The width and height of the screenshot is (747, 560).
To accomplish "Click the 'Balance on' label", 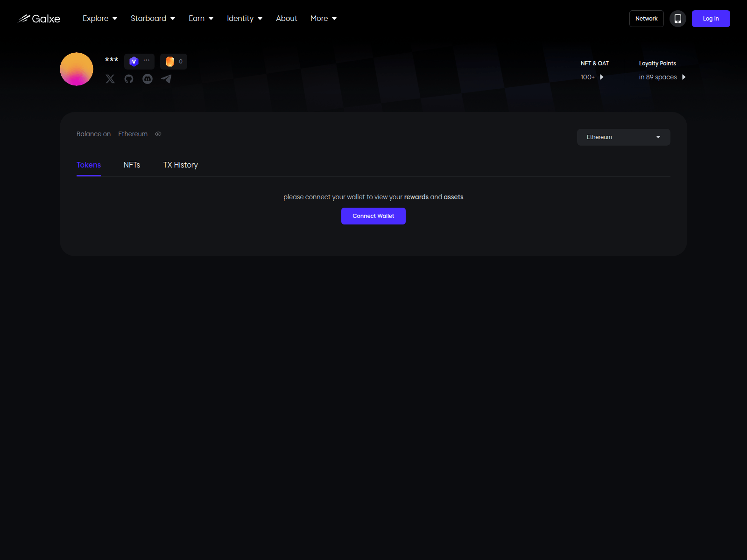I will click(x=93, y=134).
